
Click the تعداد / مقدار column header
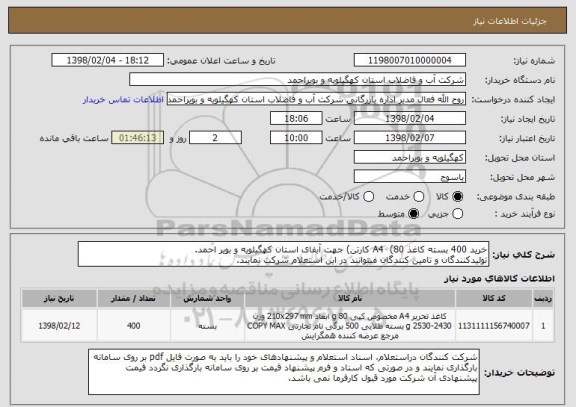tap(134, 298)
